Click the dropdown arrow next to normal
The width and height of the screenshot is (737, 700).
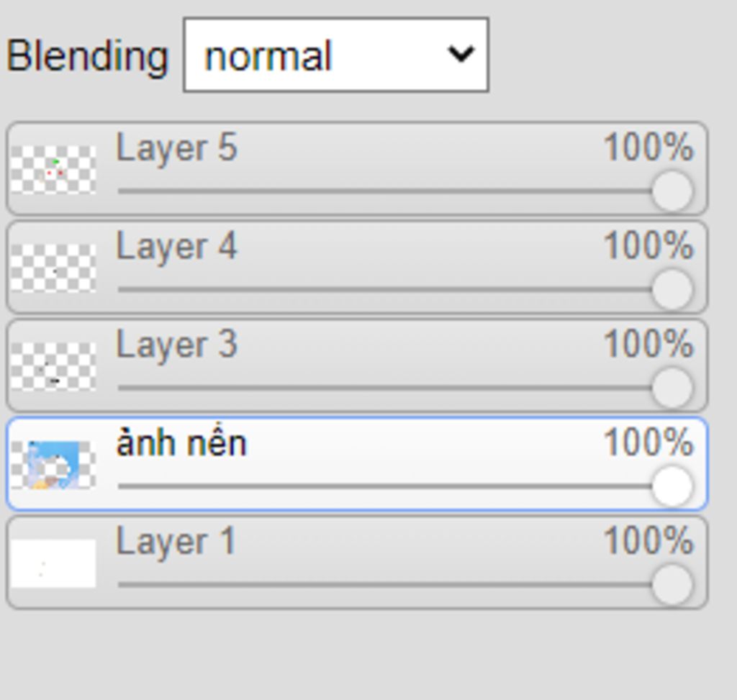click(461, 54)
